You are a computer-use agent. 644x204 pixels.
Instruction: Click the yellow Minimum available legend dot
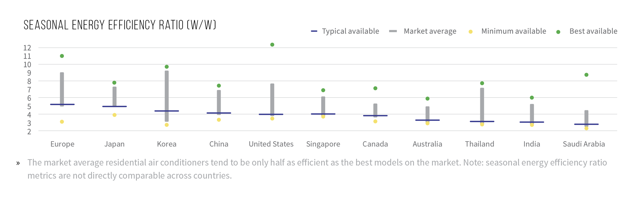click(x=470, y=32)
